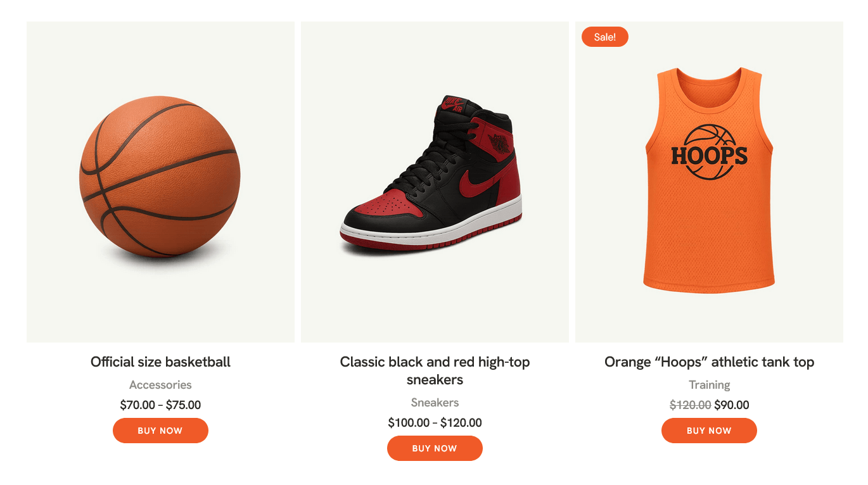
Task: Go to the Sneakers category
Action: click(435, 403)
